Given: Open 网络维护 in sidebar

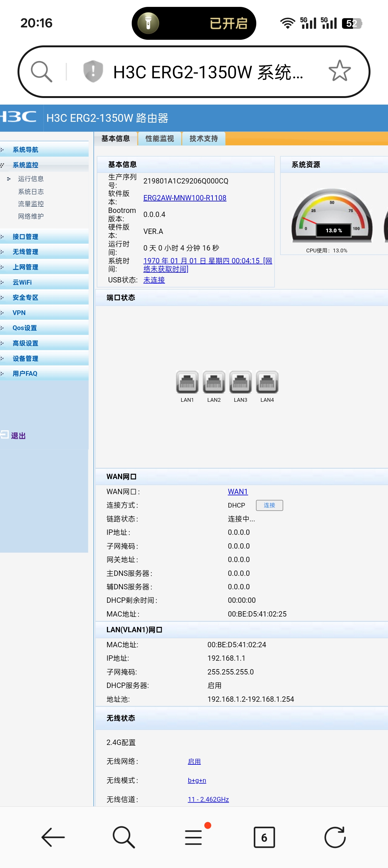Looking at the screenshot, I should (x=31, y=216).
